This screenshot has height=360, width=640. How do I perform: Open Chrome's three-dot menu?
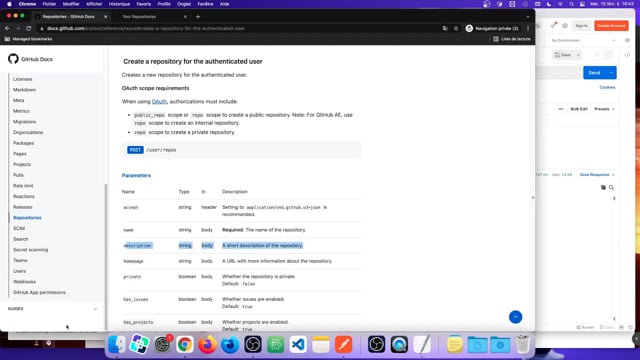[528, 28]
